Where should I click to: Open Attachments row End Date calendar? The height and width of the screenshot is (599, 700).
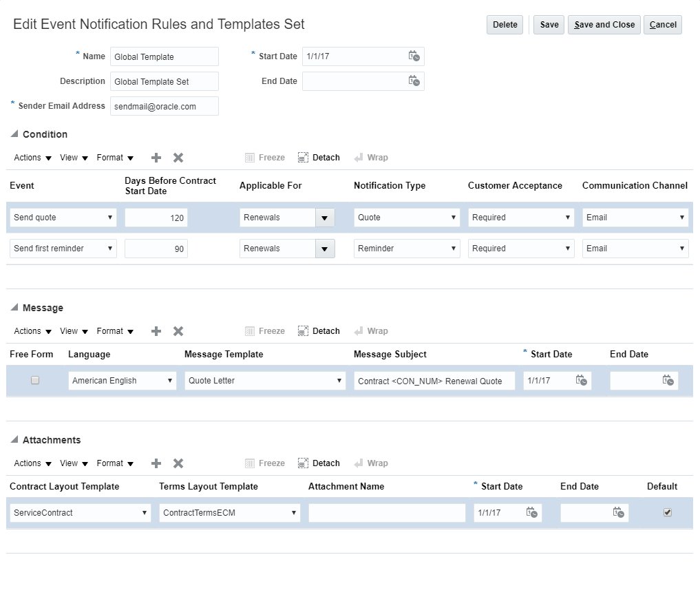tap(619, 513)
